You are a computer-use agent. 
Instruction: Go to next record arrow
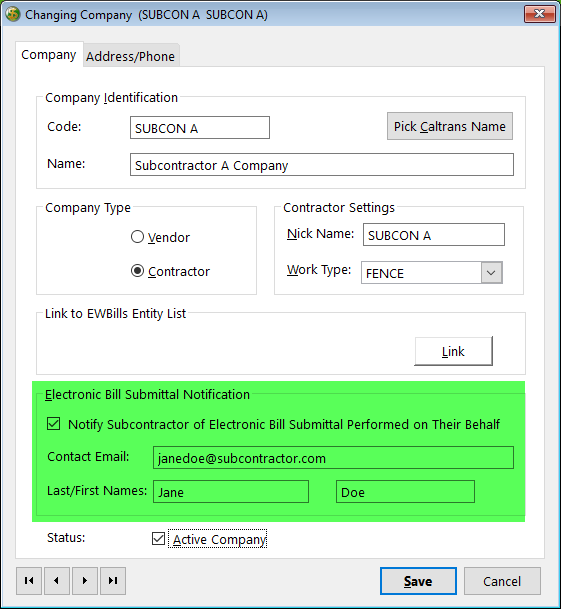pyautogui.click(x=85, y=581)
